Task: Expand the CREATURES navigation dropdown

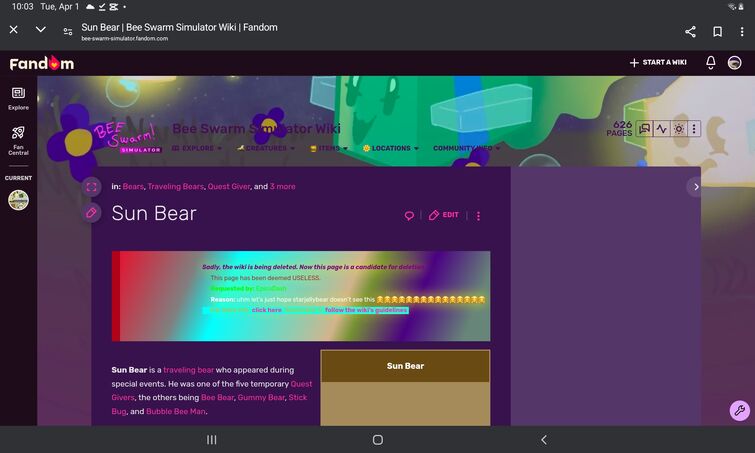Action: (266, 148)
